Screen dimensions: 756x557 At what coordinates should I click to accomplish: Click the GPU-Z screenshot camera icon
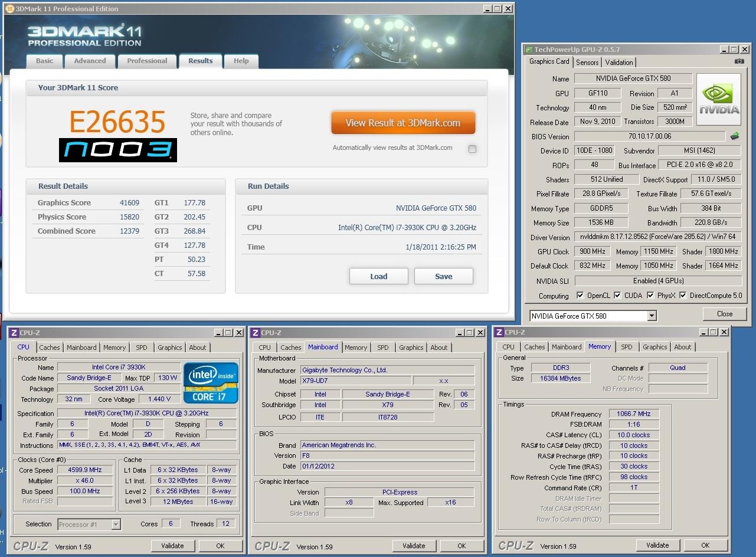coord(739,61)
